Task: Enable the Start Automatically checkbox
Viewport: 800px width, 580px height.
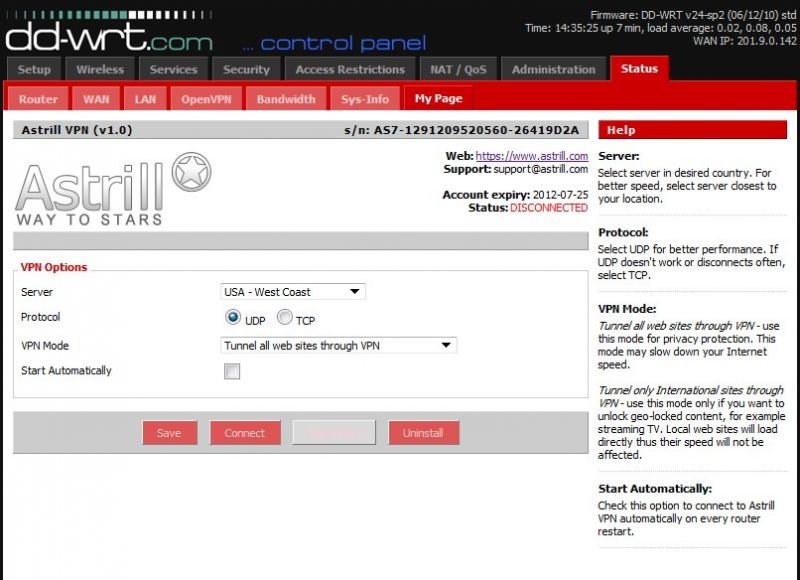Action: 232,371
